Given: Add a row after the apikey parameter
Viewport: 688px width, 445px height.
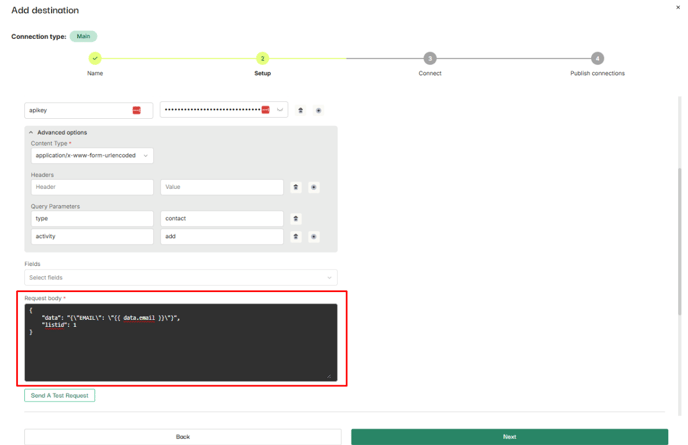Looking at the screenshot, I should point(319,111).
